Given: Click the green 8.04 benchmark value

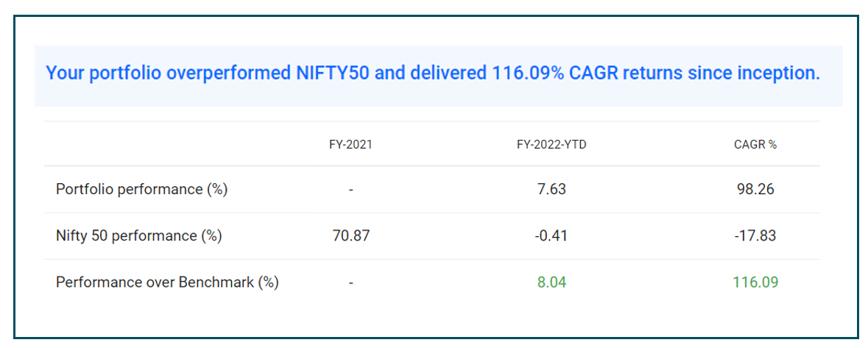Looking at the screenshot, I should point(552,283).
